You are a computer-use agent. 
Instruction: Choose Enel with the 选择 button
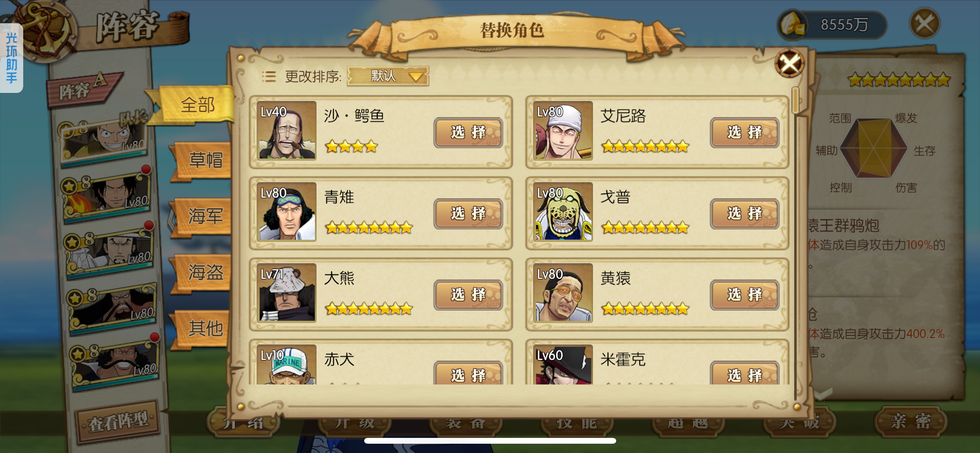tap(744, 133)
